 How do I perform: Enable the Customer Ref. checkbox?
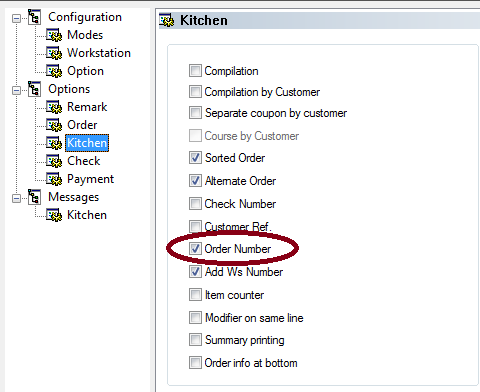195,226
